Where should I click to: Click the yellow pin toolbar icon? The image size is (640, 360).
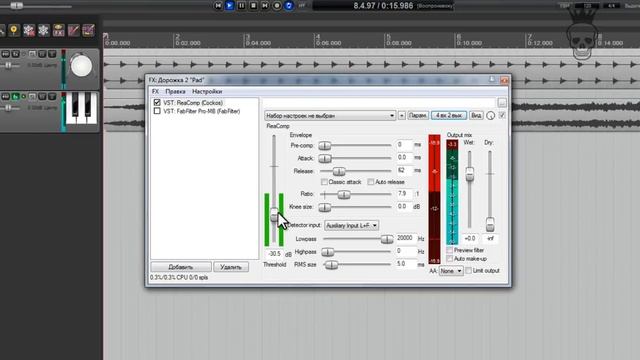coord(13,30)
